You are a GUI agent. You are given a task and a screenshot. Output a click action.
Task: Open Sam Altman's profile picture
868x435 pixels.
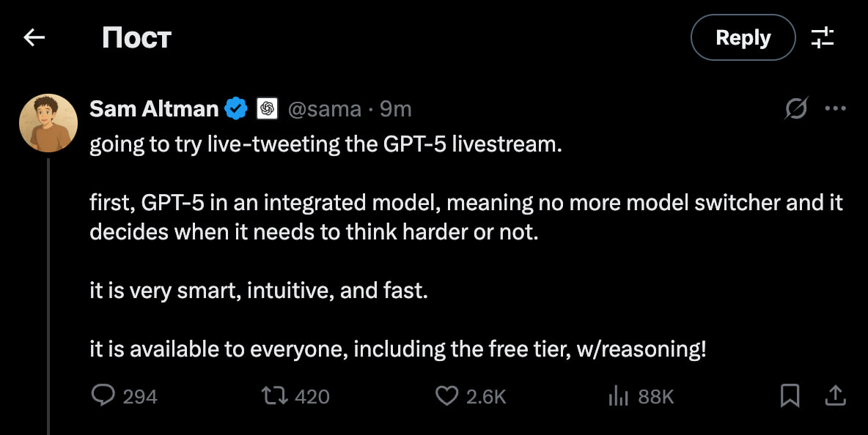pyautogui.click(x=48, y=123)
